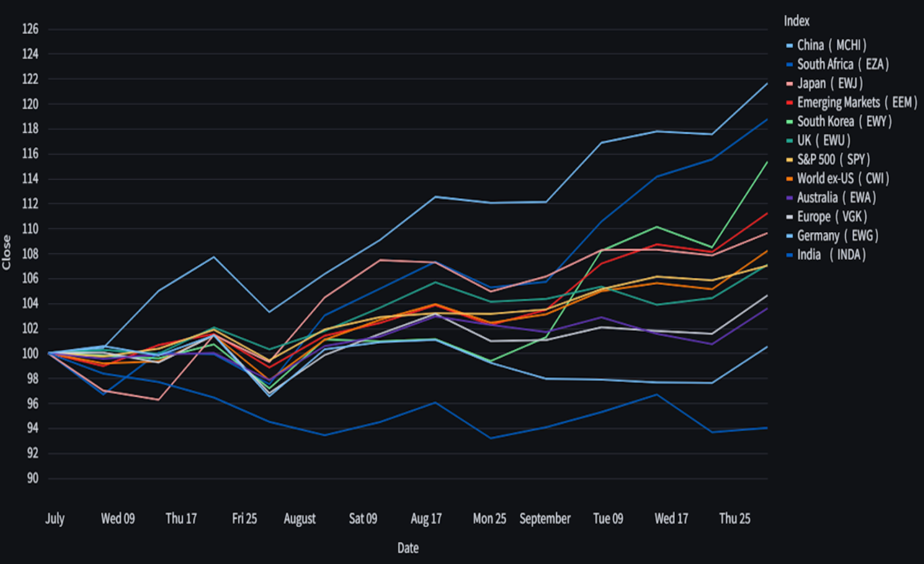
Task: Click the Europe (VGK) legend label
Action: coord(832,217)
